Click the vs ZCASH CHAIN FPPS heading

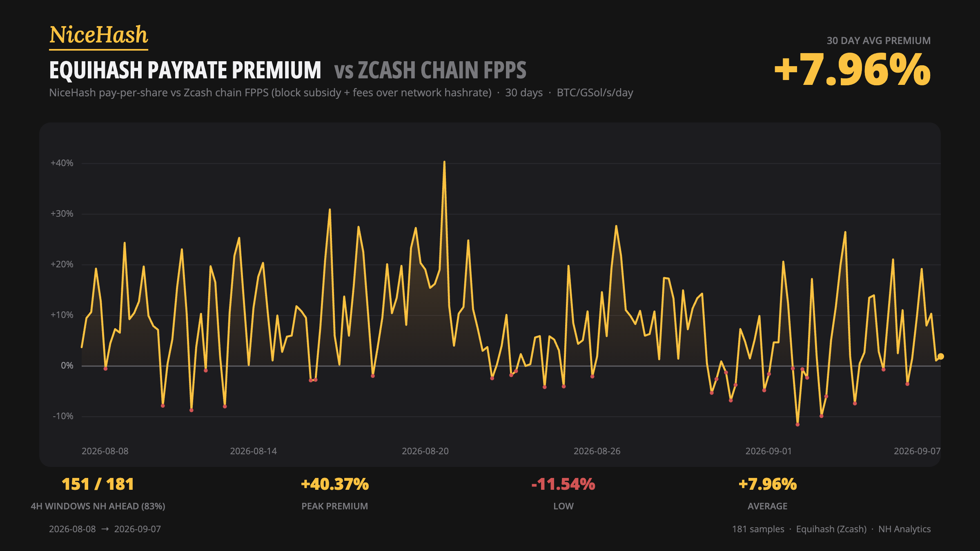(430, 70)
